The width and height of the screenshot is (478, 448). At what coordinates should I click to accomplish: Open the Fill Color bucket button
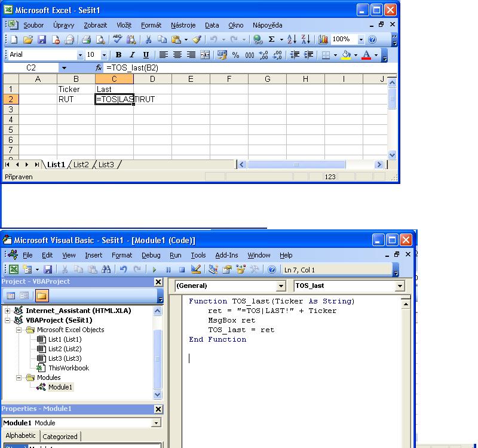coord(346,55)
